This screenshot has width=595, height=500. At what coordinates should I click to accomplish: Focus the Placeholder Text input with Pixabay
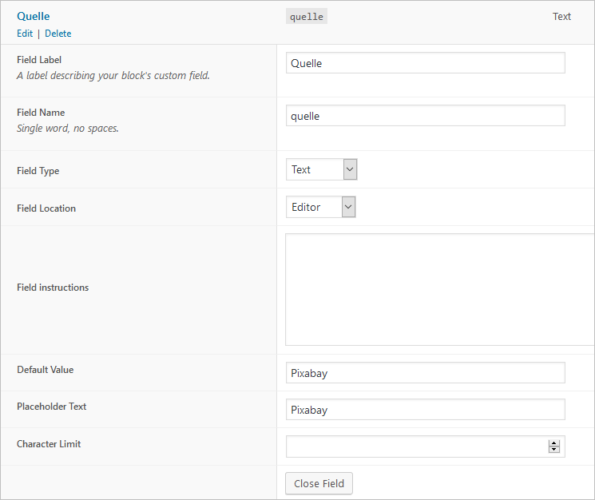(x=425, y=409)
